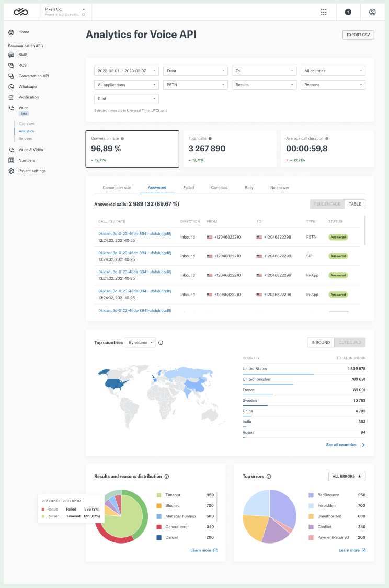Copy the project ID using copy icon

tap(83, 15)
